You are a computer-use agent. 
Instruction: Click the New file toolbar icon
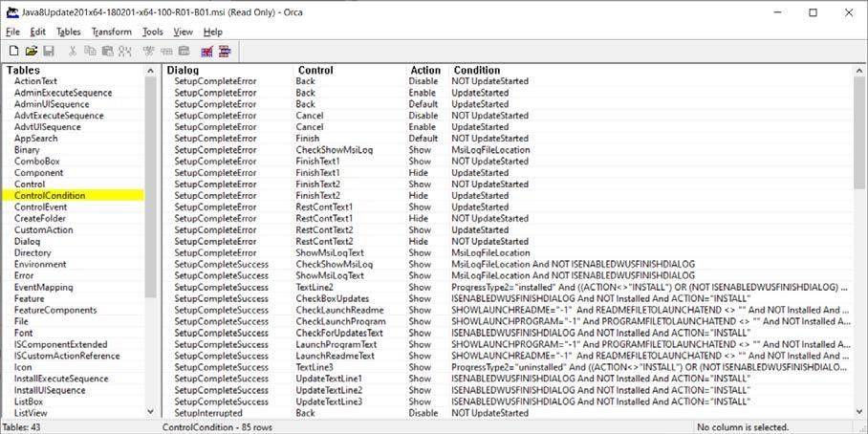tap(13, 52)
